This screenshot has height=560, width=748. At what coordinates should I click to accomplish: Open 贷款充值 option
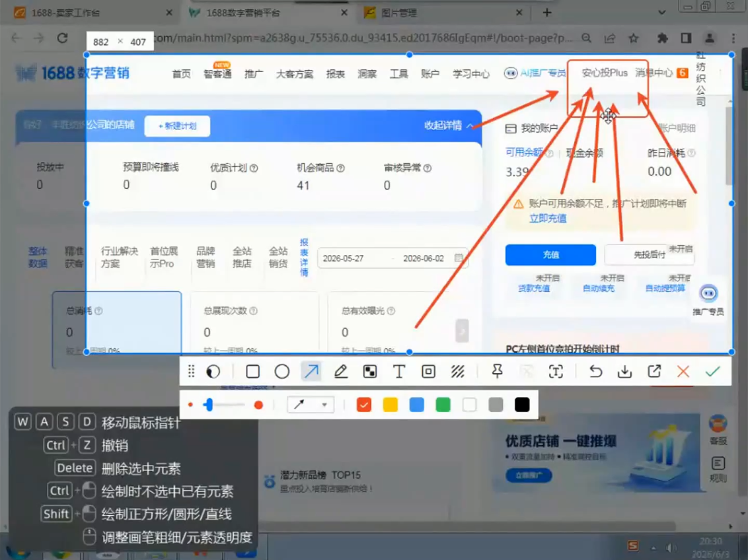[x=534, y=289]
